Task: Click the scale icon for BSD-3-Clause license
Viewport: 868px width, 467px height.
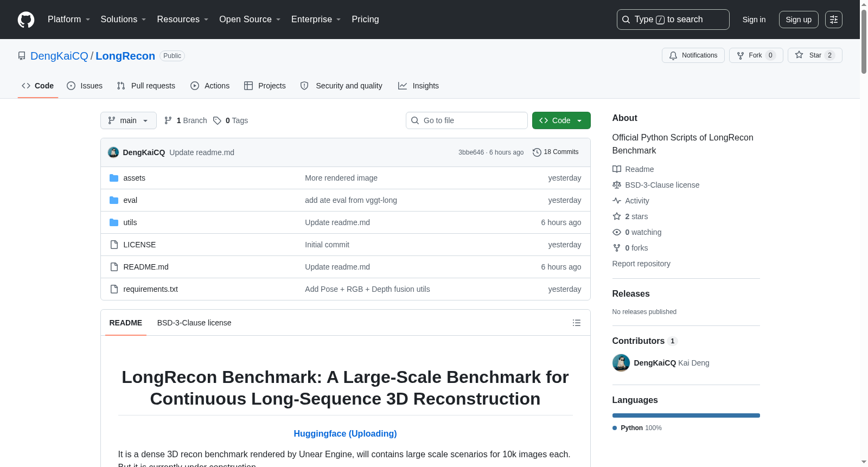Action: point(617,185)
